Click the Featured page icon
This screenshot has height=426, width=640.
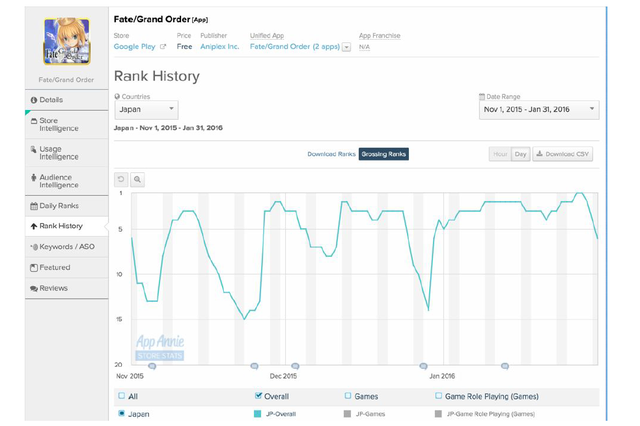click(x=34, y=268)
